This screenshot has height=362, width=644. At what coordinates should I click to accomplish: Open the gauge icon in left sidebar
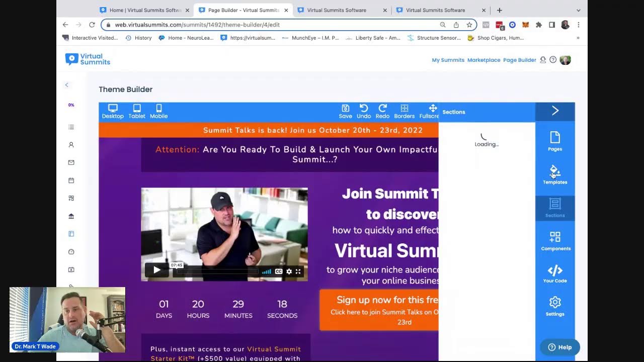click(x=71, y=252)
